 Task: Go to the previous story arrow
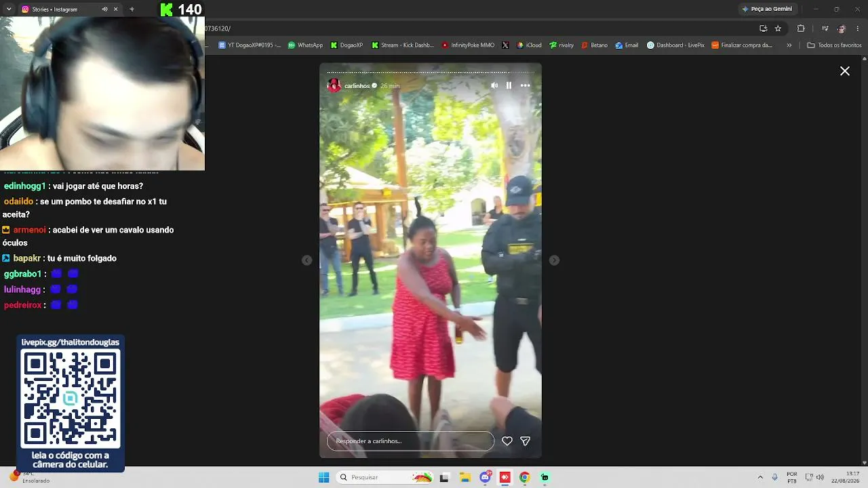[x=307, y=260]
